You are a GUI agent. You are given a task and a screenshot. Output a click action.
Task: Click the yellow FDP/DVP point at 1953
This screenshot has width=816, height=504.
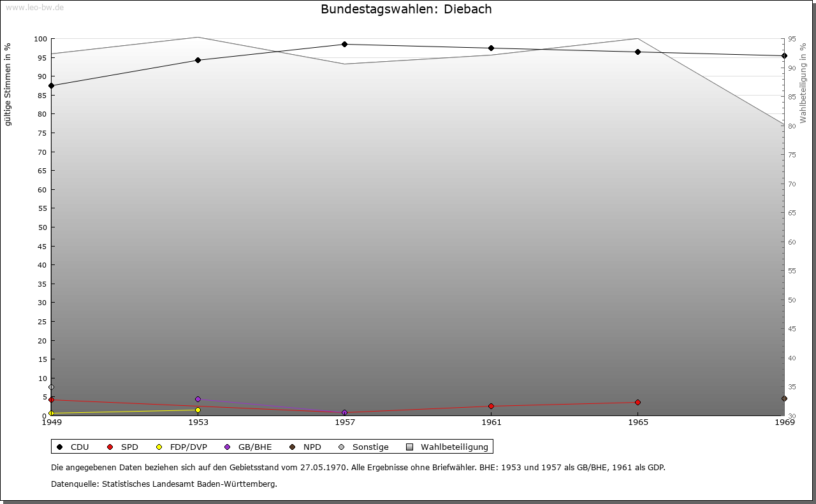coord(198,410)
